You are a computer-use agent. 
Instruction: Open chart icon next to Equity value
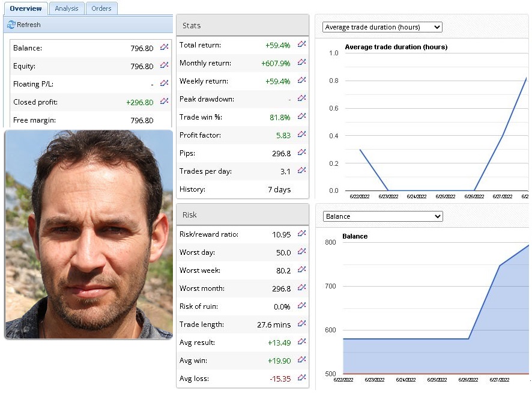164,65
